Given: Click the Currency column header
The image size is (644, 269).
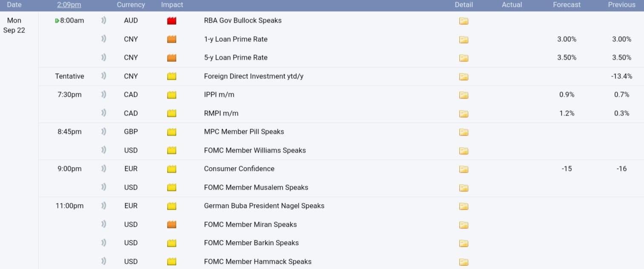Looking at the screenshot, I should [131, 5].
